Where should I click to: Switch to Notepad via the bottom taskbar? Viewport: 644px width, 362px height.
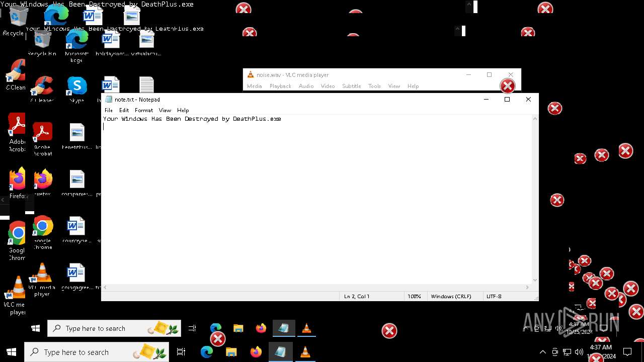[x=280, y=352]
